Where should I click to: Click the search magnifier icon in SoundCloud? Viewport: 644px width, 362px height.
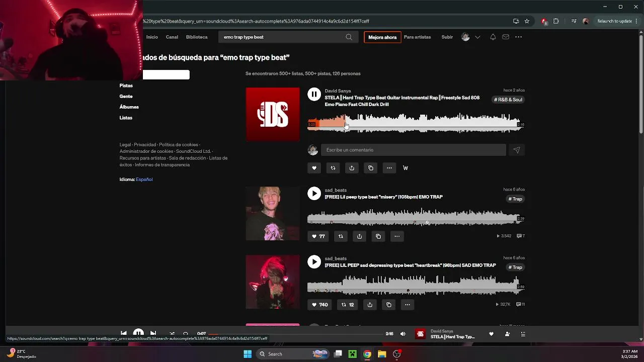pyautogui.click(x=349, y=37)
